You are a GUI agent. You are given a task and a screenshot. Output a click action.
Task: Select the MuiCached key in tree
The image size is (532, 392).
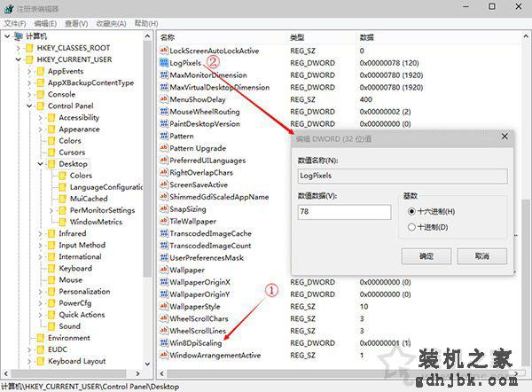point(89,199)
